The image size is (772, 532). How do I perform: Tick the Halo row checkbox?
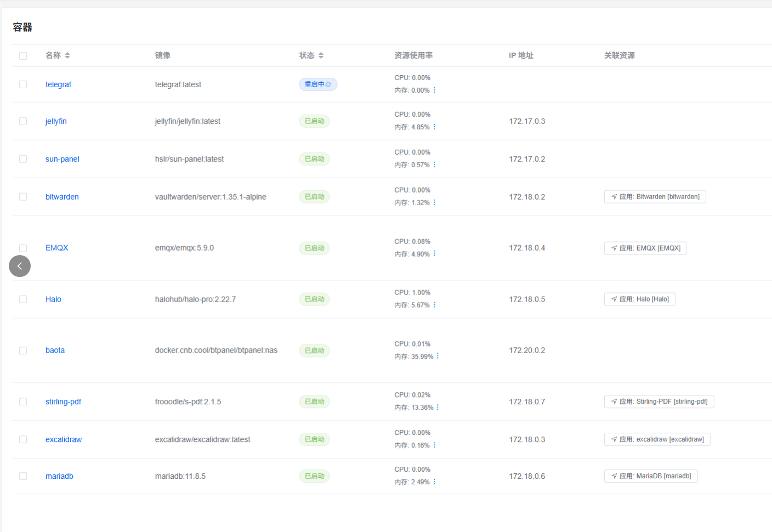click(x=23, y=299)
